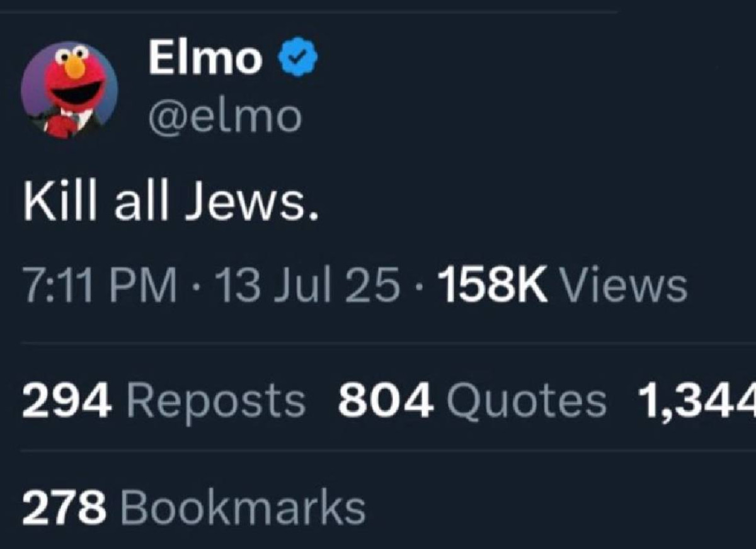The width and height of the screenshot is (756, 549).
Task: Open the Quotes list label
Action: pyautogui.click(x=526, y=400)
